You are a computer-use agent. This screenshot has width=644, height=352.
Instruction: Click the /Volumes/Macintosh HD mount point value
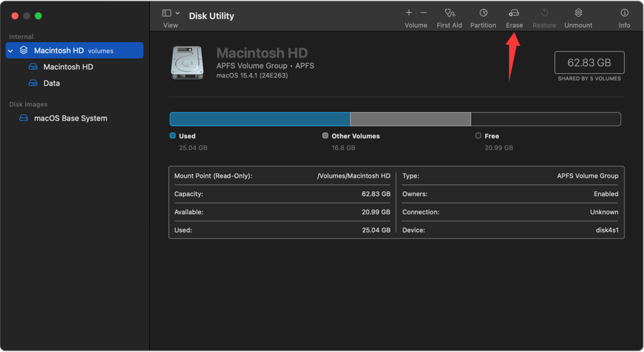click(x=354, y=176)
